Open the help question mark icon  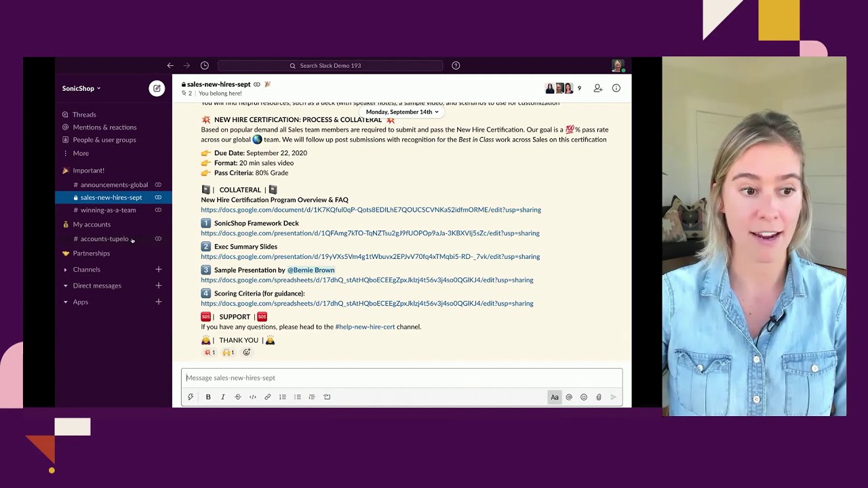click(x=456, y=66)
